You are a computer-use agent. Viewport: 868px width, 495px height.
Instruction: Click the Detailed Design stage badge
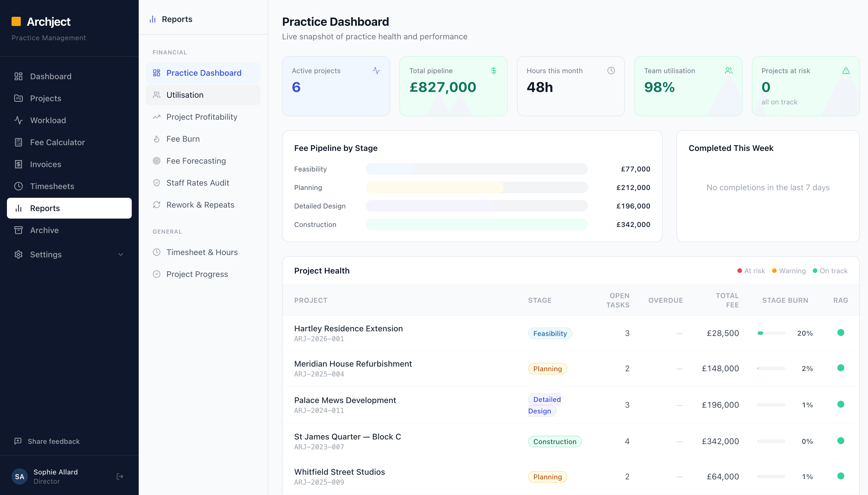[545, 405]
